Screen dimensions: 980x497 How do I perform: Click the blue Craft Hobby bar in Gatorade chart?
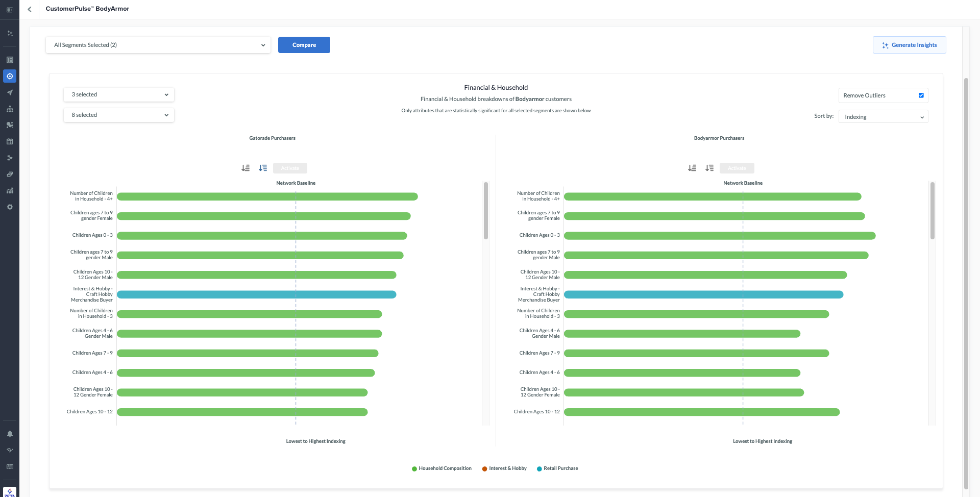(x=257, y=294)
